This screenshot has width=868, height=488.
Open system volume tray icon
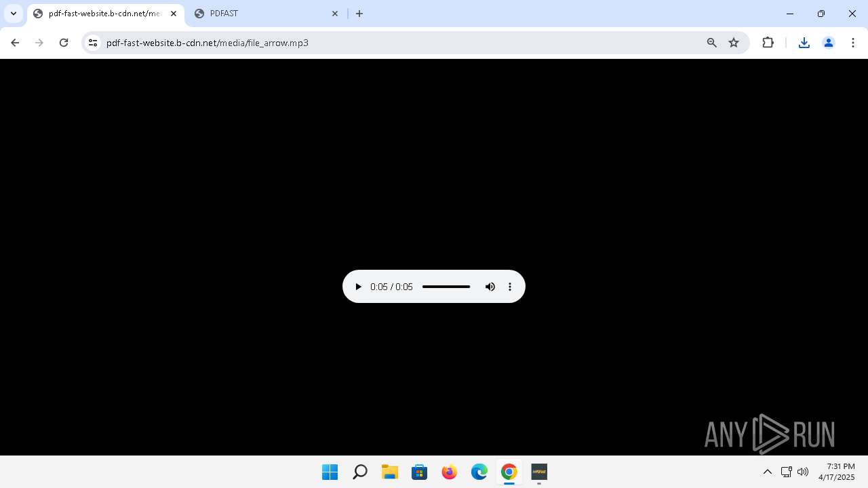tap(803, 472)
